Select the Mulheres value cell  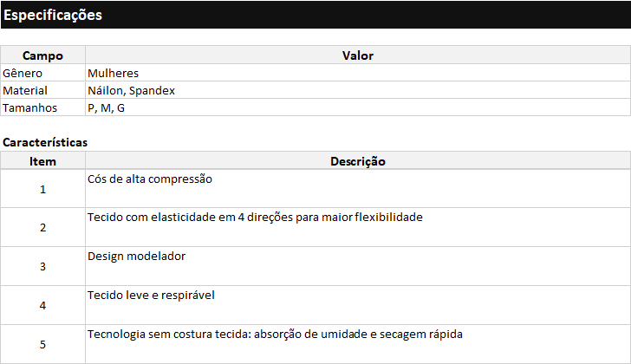358,73
